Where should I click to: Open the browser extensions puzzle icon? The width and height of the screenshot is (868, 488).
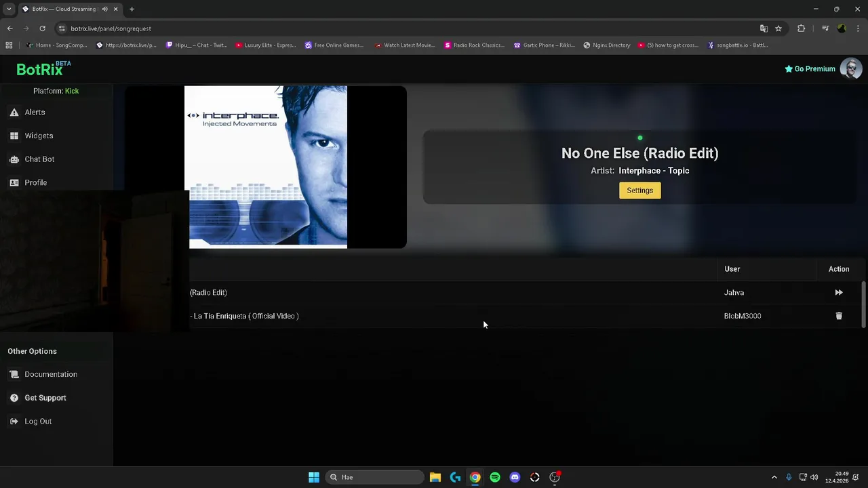pos(802,28)
